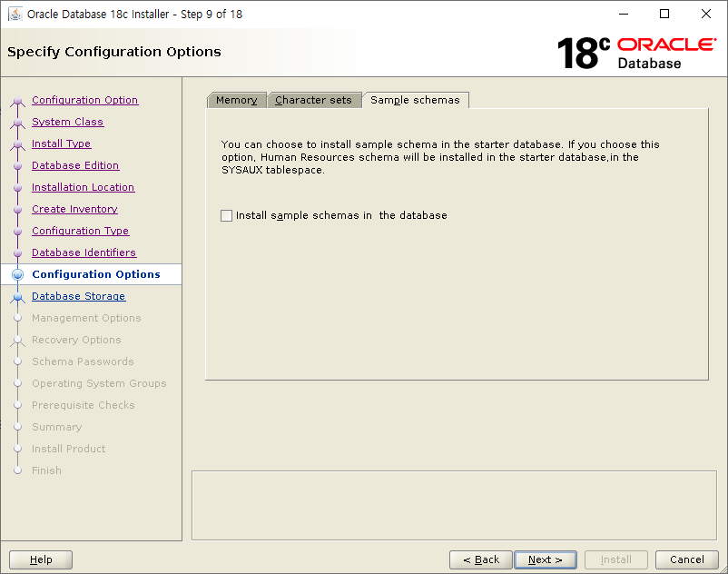Cancel the Oracle installation
Viewport: 728px width, 574px height.
tap(686, 559)
